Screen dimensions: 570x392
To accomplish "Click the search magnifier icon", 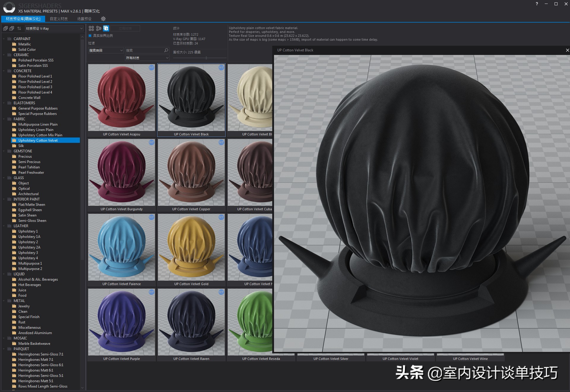I will pyautogui.click(x=166, y=50).
